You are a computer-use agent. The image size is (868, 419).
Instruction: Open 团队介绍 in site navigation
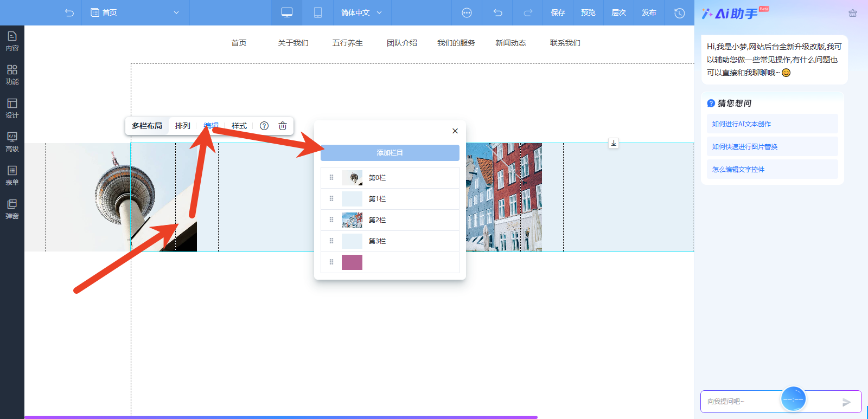coord(401,43)
